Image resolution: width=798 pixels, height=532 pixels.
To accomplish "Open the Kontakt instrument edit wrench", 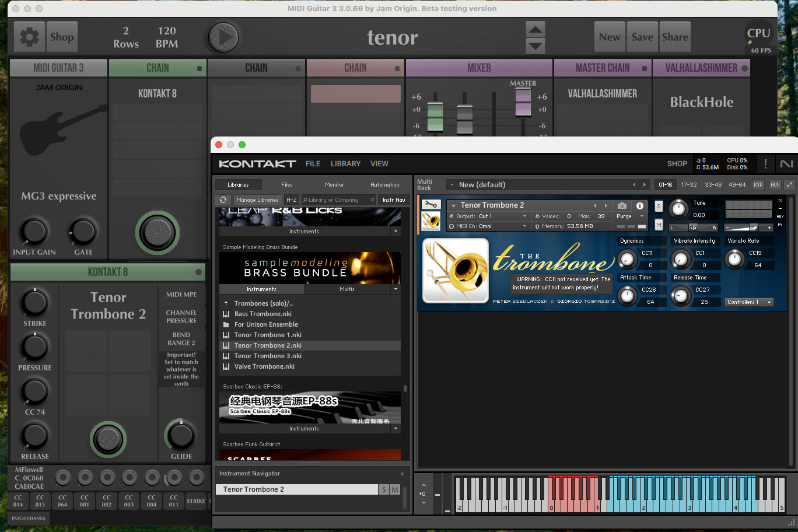I will pos(431,205).
